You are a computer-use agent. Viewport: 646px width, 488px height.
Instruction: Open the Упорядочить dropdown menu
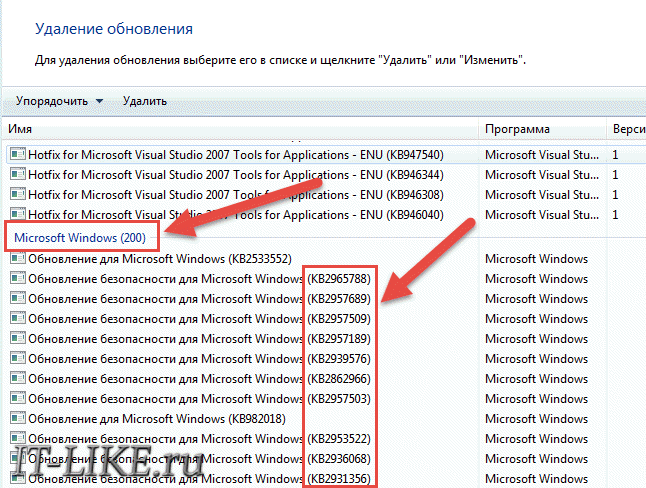click(x=59, y=101)
